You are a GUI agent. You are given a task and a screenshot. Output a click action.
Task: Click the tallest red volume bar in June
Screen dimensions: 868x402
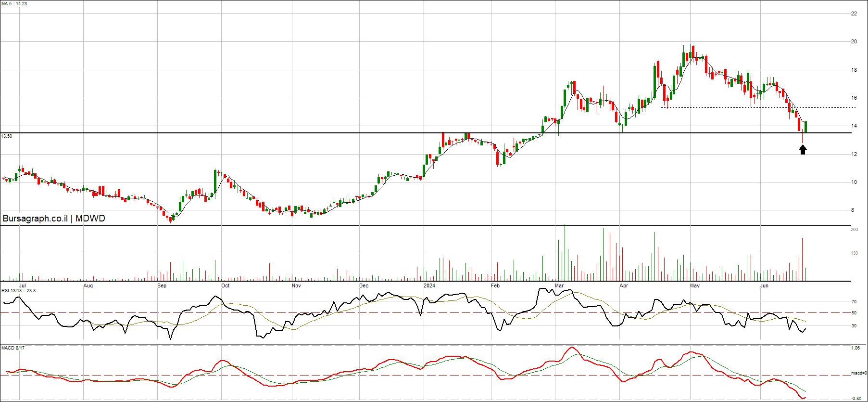[802, 259]
